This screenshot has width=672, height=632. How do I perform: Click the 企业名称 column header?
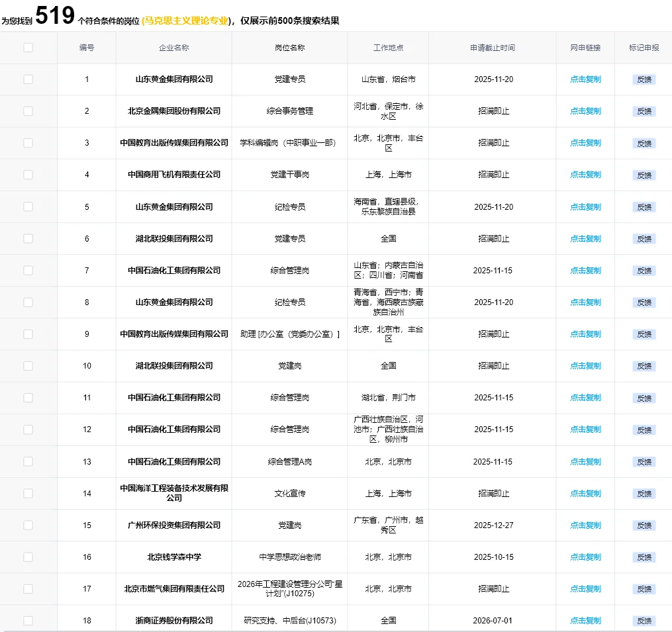pos(174,48)
